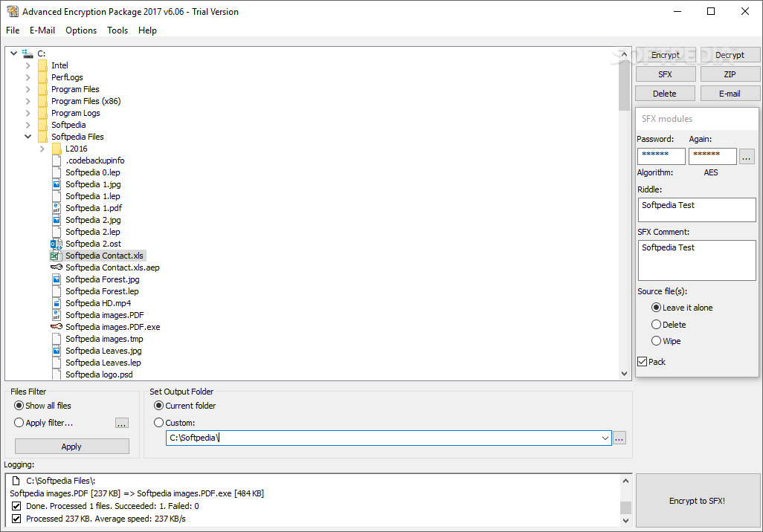The width and height of the screenshot is (763, 532).
Task: Click the application icon in the title bar
Action: tap(13, 11)
